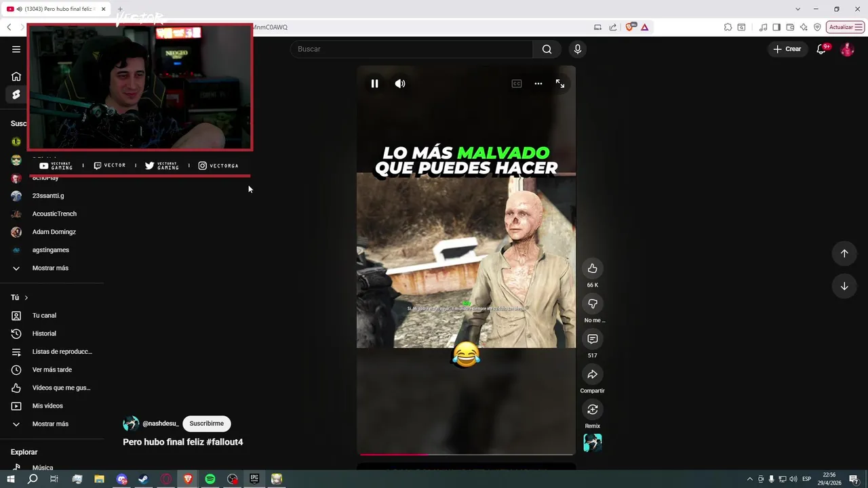Viewport: 868px width, 488px height.
Task: Seek using the red Short progress bar
Action: [466, 454]
